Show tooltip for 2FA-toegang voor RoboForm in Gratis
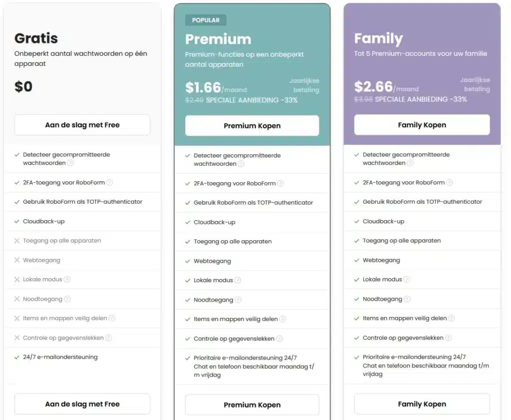 pos(109,183)
